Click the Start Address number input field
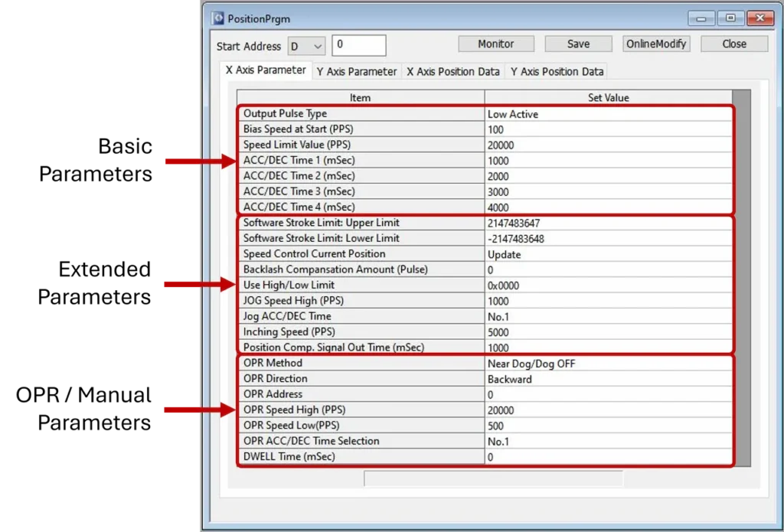Screen dimensions: 784x532 (358, 45)
